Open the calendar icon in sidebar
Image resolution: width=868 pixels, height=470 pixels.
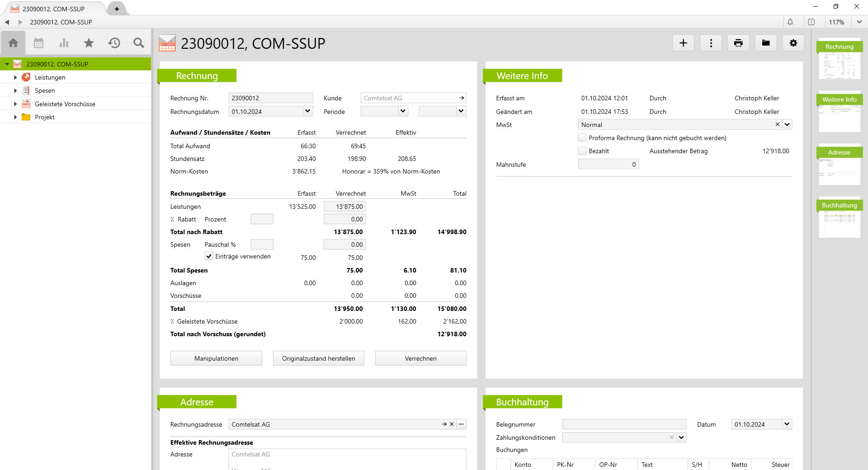pos(38,43)
